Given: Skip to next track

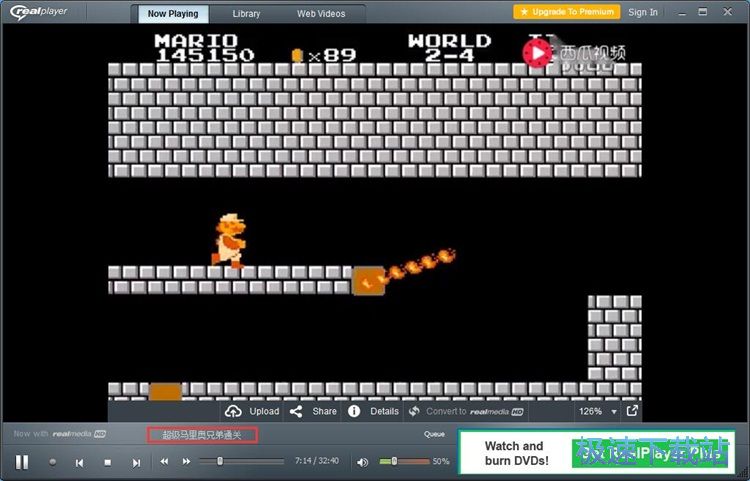Looking at the screenshot, I should pos(136,462).
